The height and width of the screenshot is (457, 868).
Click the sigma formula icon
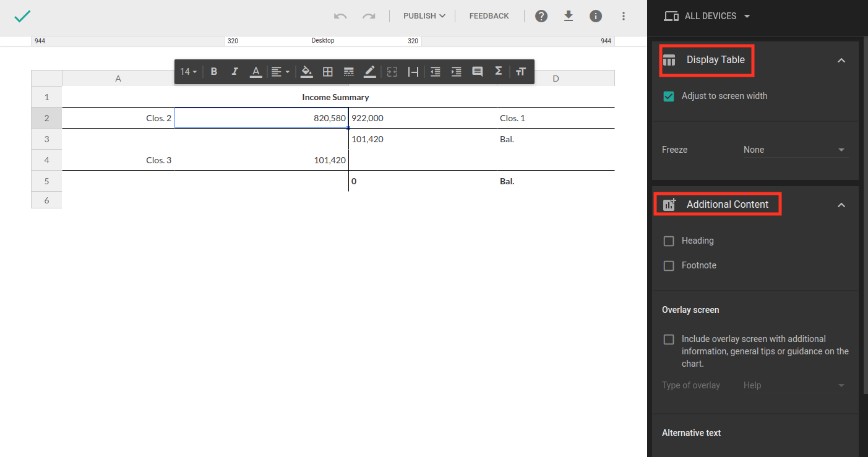498,72
